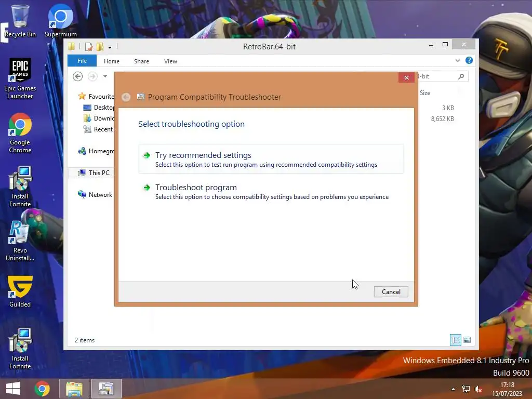Image resolution: width=532 pixels, height=399 pixels.
Task: Open the Recycle Bin desktop icon
Action: tap(20, 20)
